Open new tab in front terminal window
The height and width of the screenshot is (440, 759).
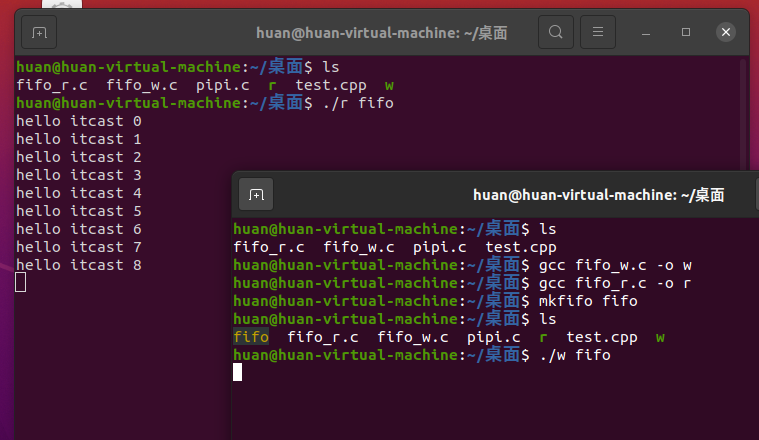(x=256, y=194)
